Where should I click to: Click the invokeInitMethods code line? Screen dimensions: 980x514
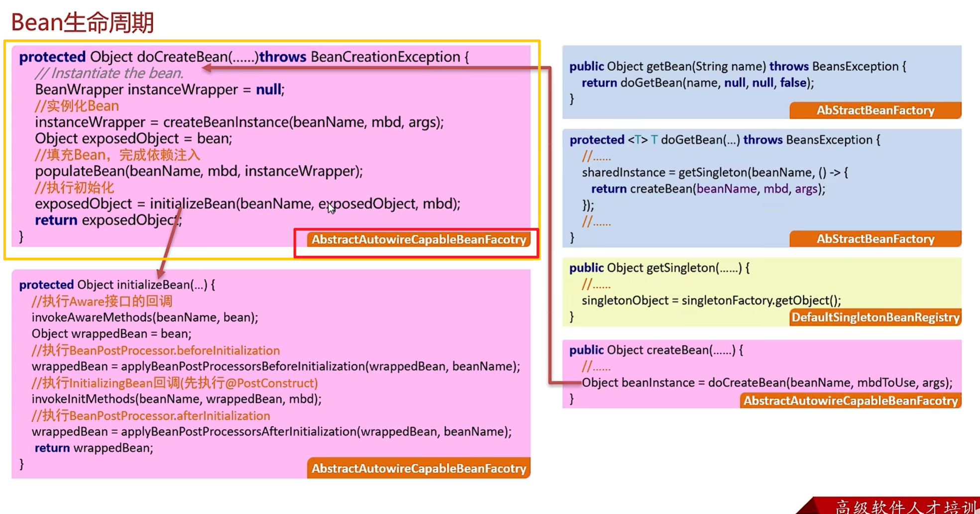176,399
